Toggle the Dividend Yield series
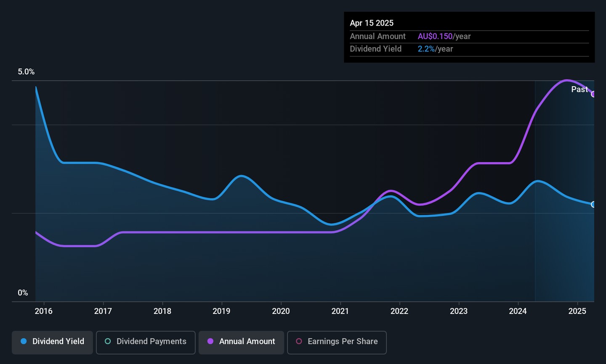 (53, 342)
